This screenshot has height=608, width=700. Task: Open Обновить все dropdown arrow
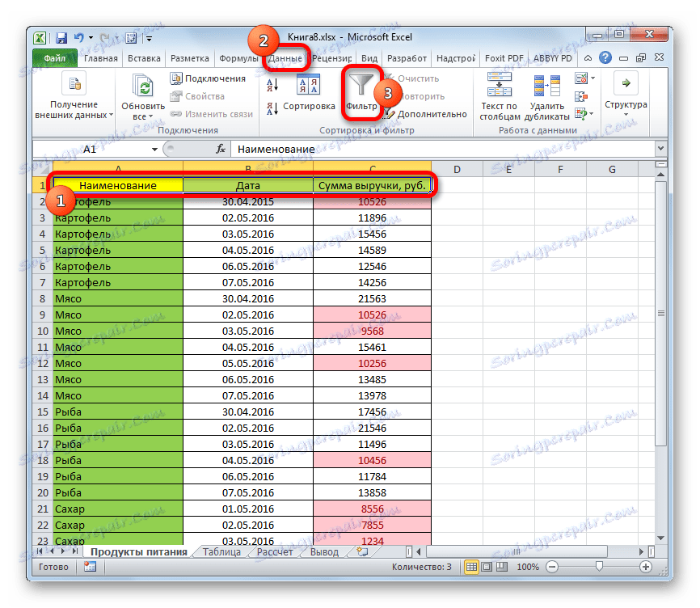(x=151, y=117)
